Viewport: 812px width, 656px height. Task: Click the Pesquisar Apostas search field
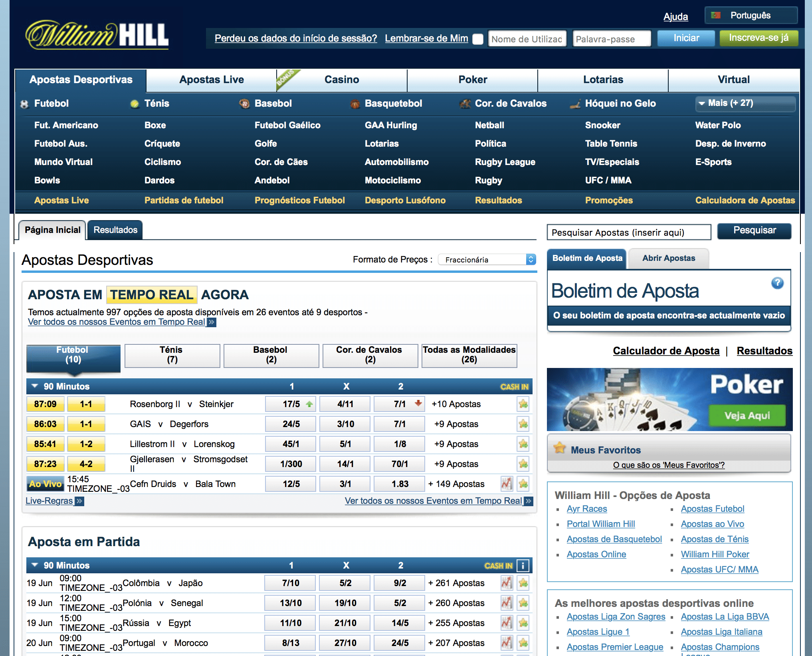pos(628,232)
